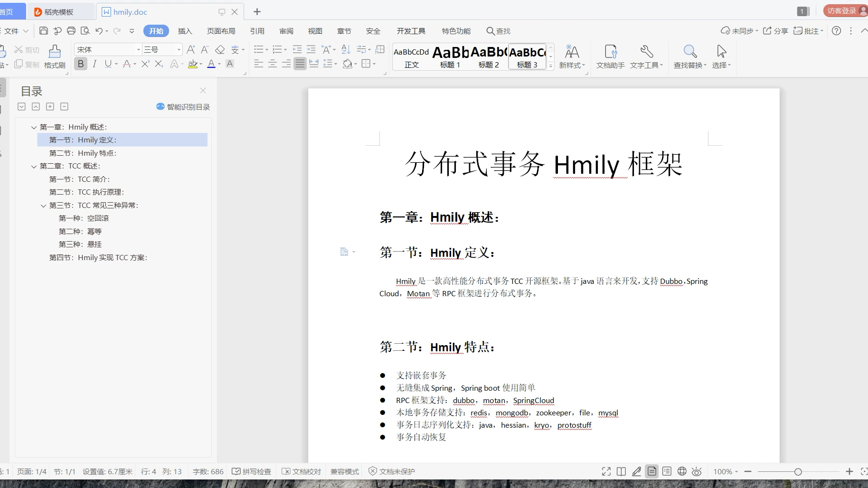
Task: Use the Format Painter (格式刷)
Action: pos(55,57)
